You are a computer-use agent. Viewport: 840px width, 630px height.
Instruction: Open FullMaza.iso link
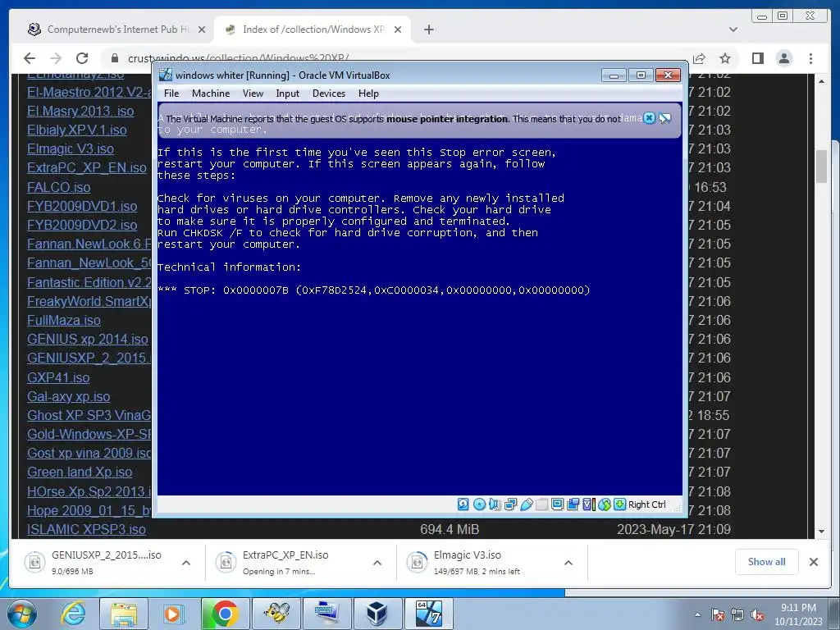pos(64,320)
